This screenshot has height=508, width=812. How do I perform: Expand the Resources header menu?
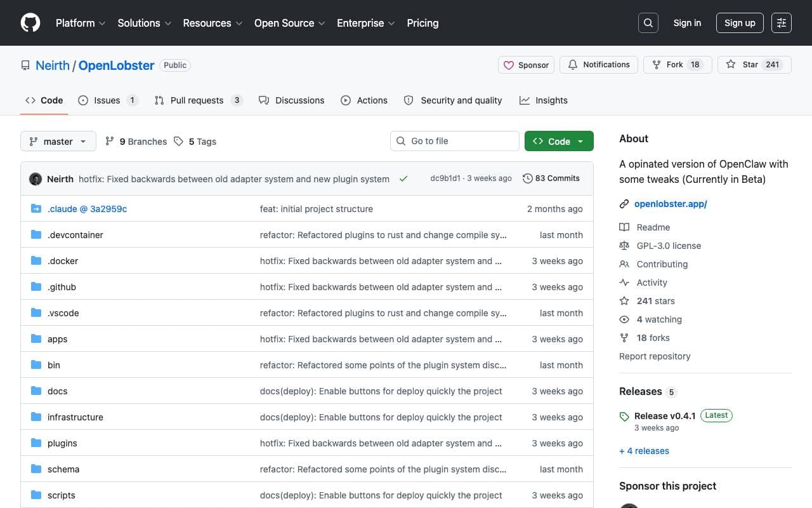213,23
